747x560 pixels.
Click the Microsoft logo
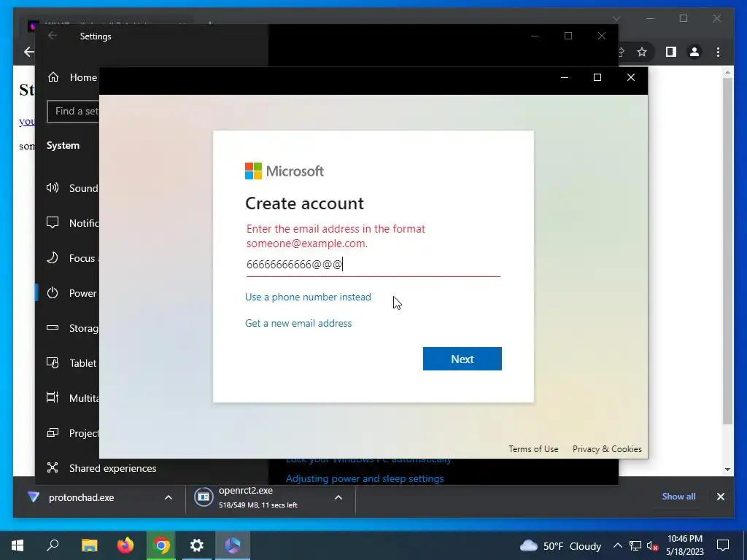point(285,171)
